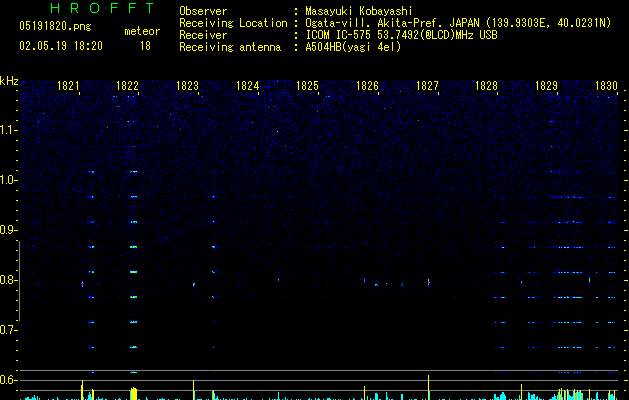Screen dimensions: 629x400
Task: Click the 1825 time marker
Action: pos(307,86)
